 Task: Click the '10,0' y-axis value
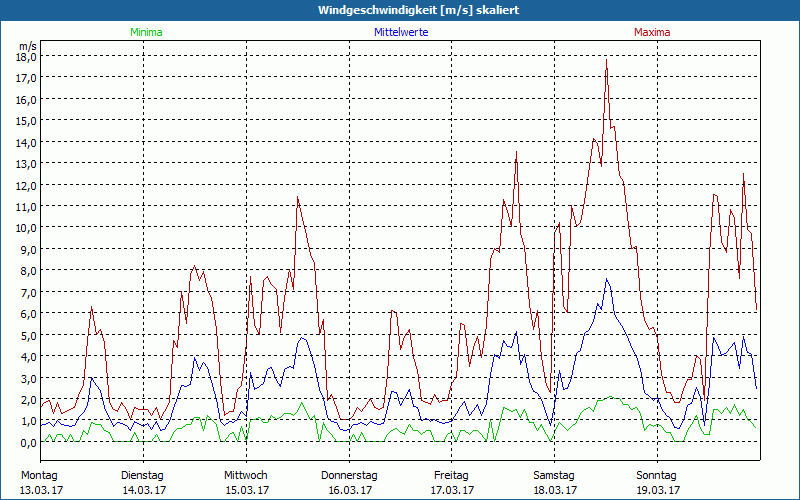pyautogui.click(x=28, y=228)
